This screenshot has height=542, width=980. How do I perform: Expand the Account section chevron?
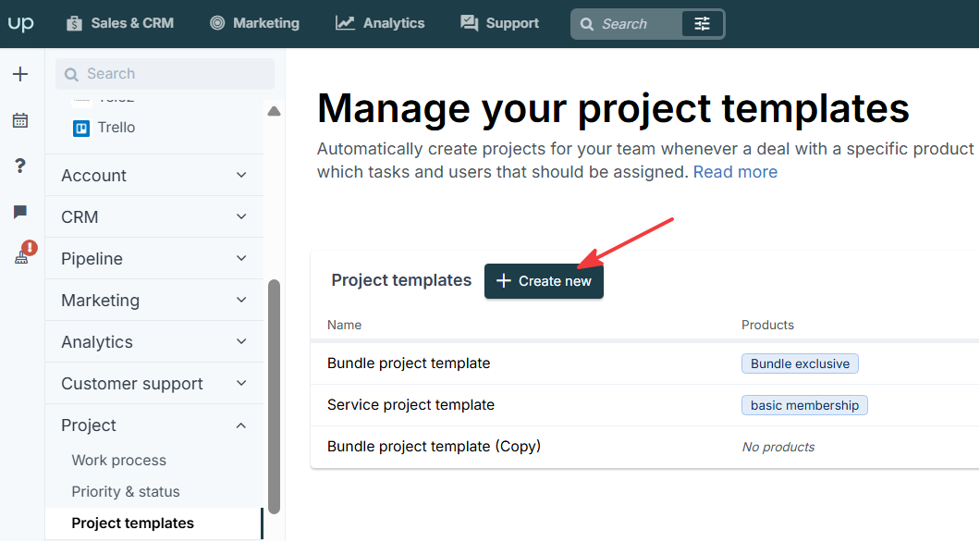click(x=241, y=175)
